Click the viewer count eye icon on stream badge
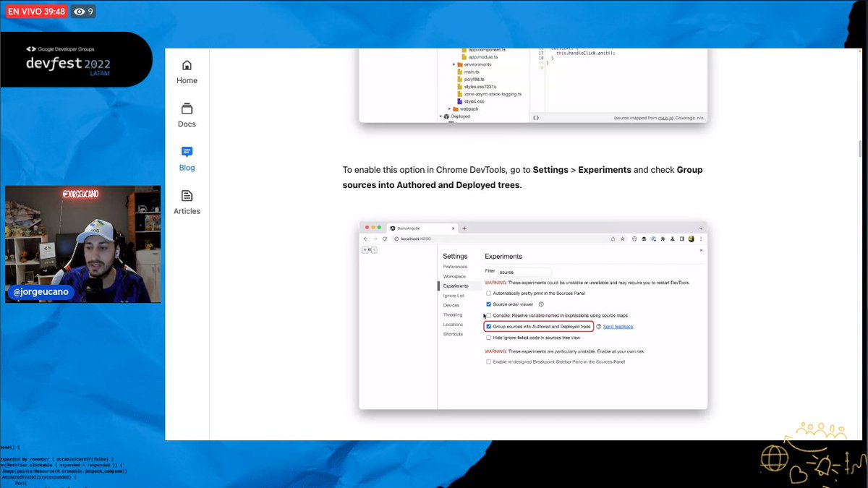 click(80, 12)
